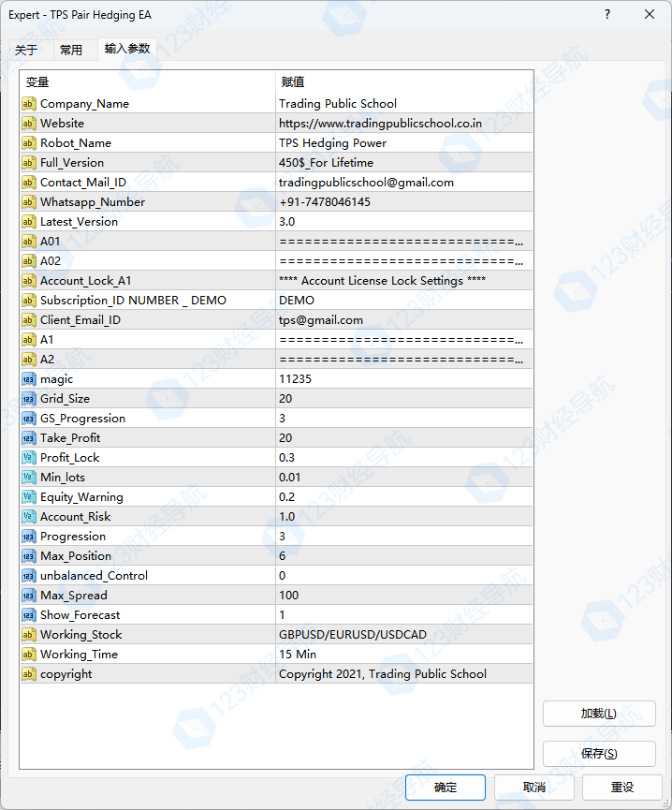Screen dimensions: 672x810
Task: Click the integer icon beside unbalanced_Control
Action: click(29, 576)
